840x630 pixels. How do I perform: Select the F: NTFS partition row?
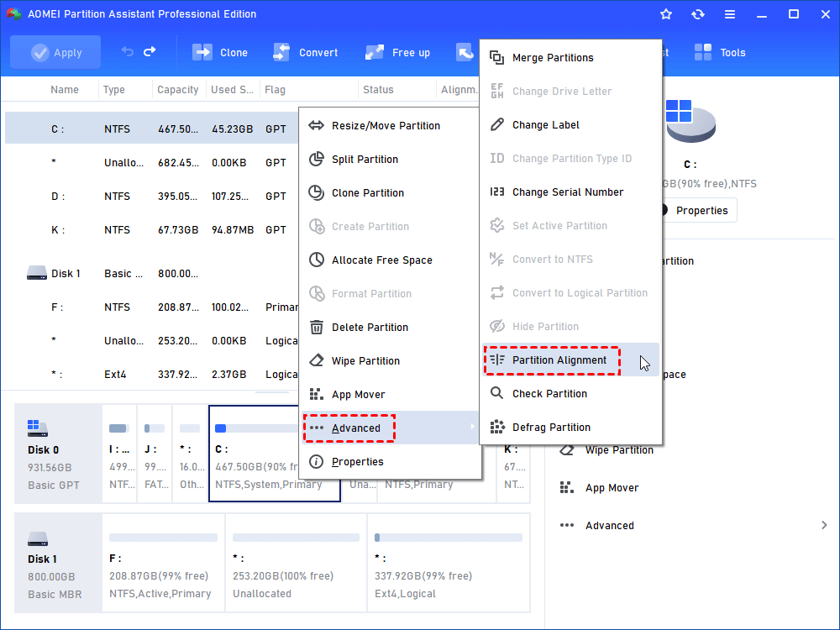[x=151, y=307]
